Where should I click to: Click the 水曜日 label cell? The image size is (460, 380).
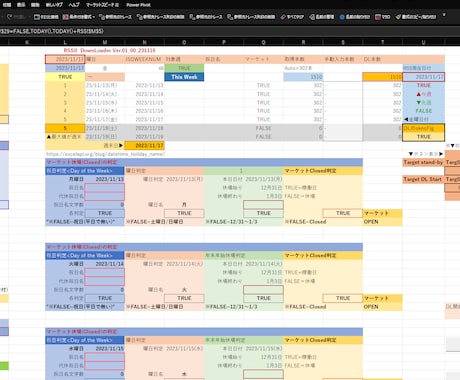(x=65, y=349)
